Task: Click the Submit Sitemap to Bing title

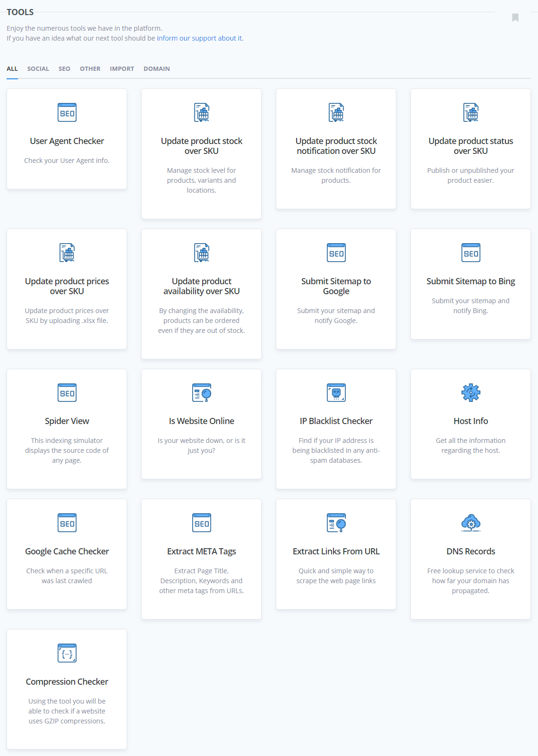Action: (471, 281)
